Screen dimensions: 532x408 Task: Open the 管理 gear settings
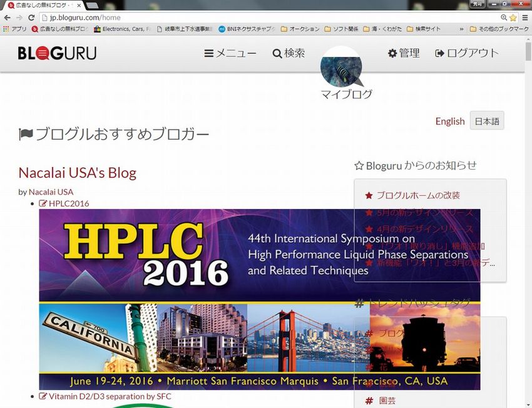point(404,53)
